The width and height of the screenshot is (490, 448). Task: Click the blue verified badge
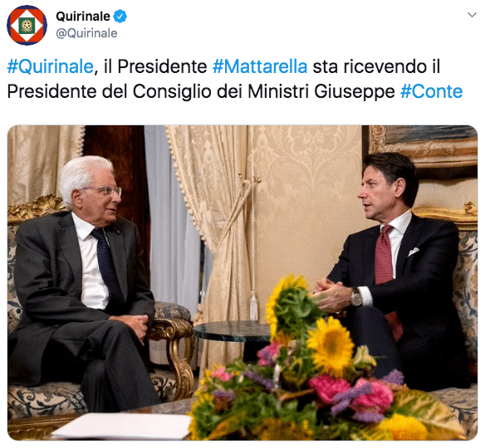pyautogui.click(x=120, y=17)
